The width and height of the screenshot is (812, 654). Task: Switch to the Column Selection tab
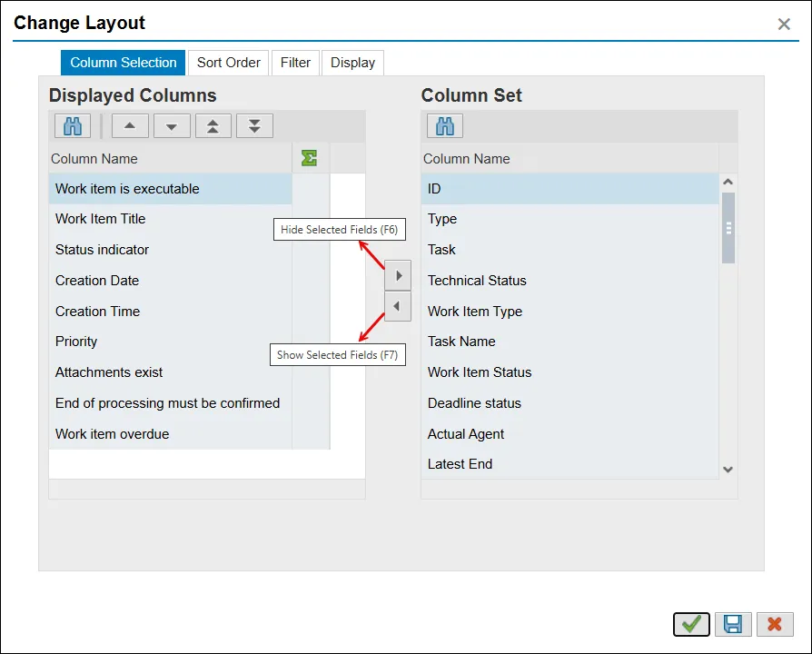coord(124,63)
